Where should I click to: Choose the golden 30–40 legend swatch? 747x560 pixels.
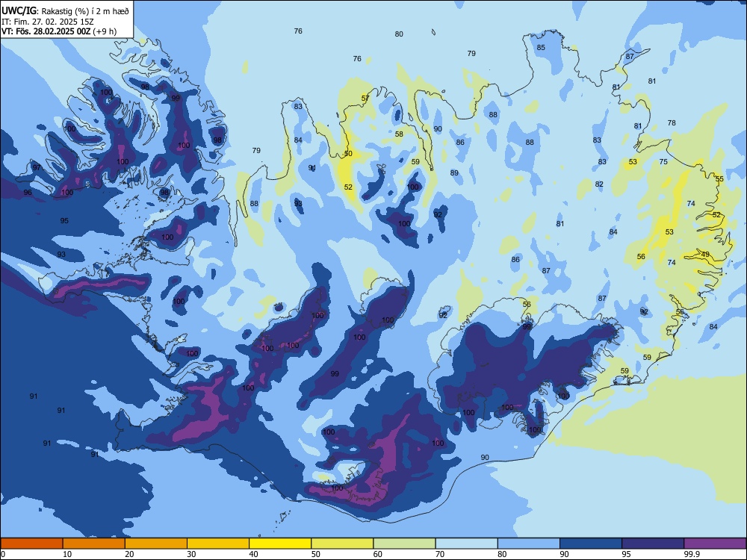point(218,544)
